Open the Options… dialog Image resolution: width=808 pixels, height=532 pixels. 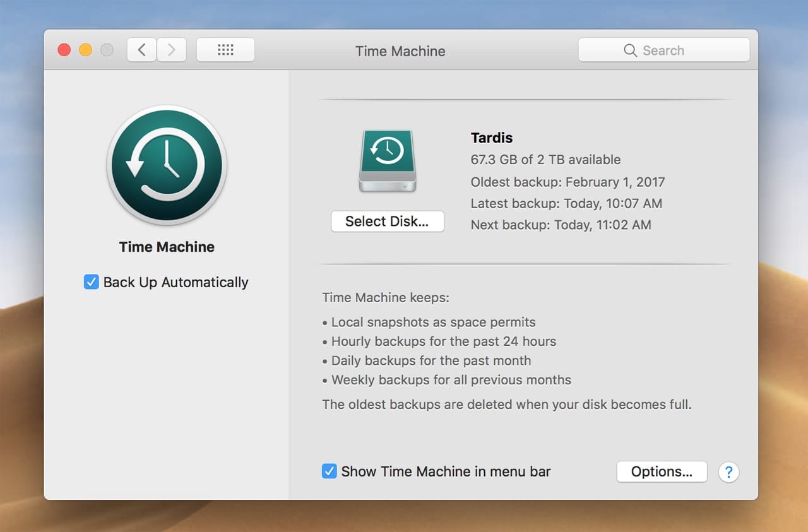click(661, 471)
